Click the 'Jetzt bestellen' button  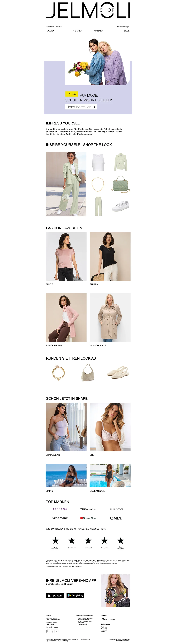click(x=81, y=107)
